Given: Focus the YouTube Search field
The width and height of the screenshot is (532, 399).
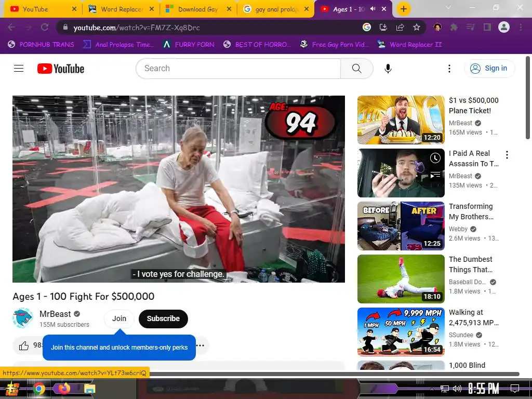Looking at the screenshot, I should 238,69.
